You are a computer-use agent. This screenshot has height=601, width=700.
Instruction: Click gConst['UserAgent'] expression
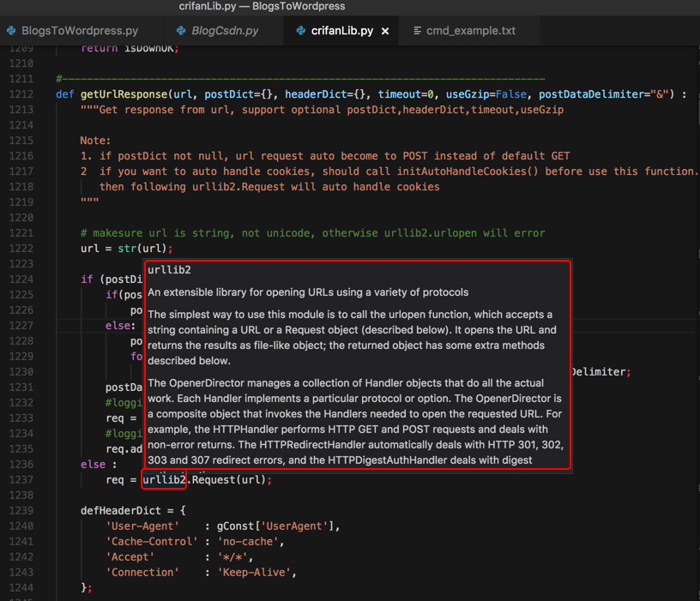pos(275,526)
